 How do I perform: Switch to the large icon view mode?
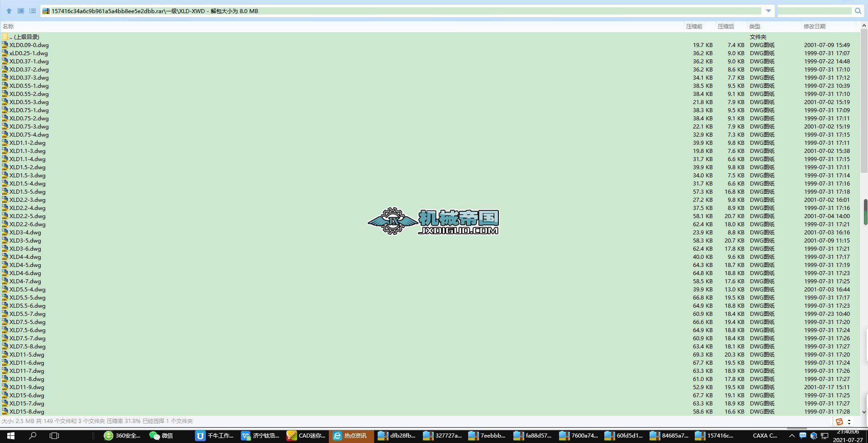[x=21, y=11]
